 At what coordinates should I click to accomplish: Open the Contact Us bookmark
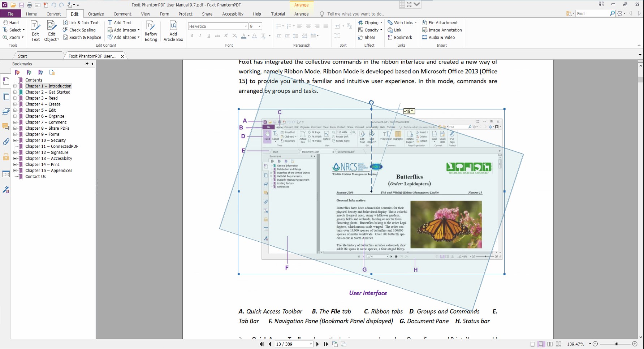point(35,177)
